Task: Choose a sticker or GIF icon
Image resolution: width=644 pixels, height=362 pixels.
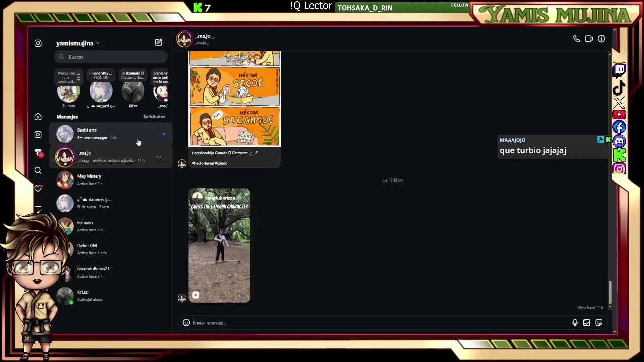Action: pyautogui.click(x=599, y=323)
